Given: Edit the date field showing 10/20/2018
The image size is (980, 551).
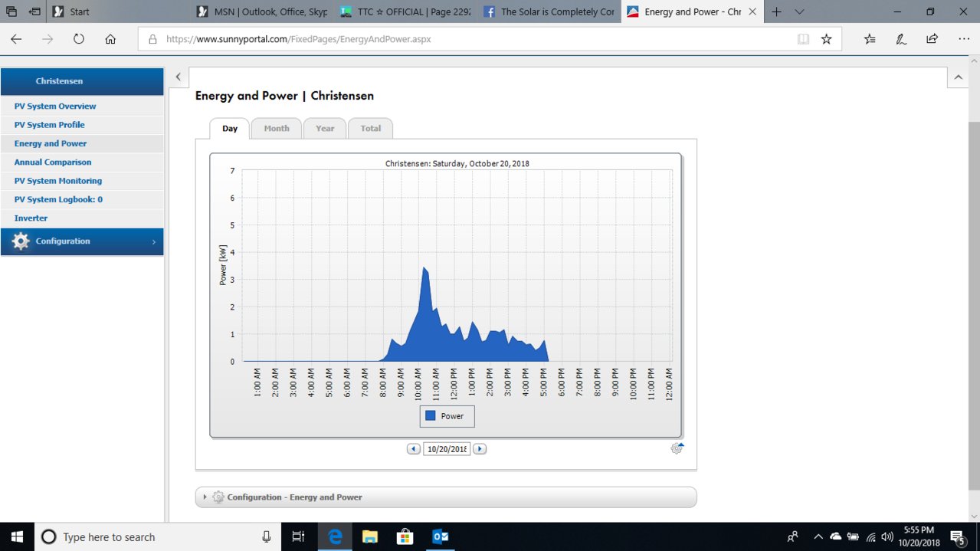Looking at the screenshot, I should [x=447, y=449].
